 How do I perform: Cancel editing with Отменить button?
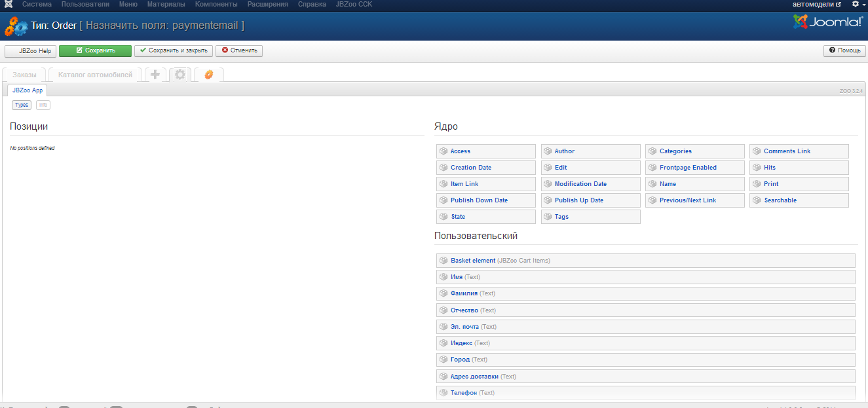click(x=239, y=50)
